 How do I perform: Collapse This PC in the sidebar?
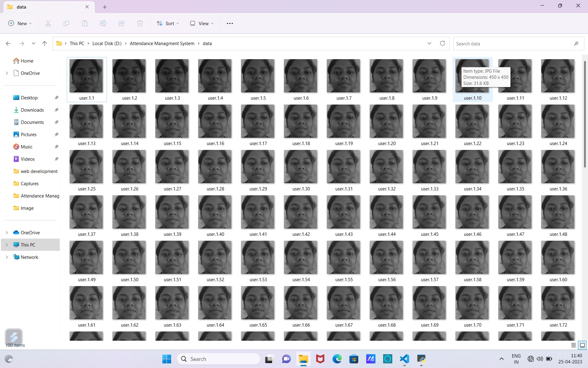click(7, 245)
